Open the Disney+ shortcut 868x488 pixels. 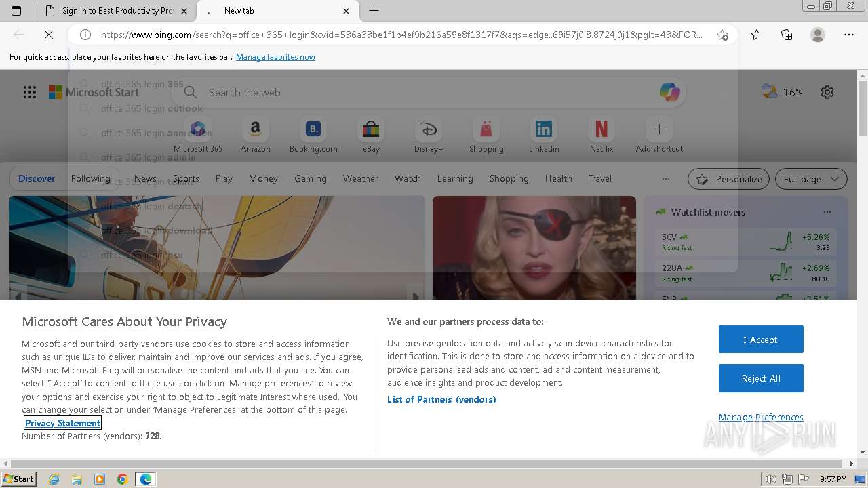[429, 136]
